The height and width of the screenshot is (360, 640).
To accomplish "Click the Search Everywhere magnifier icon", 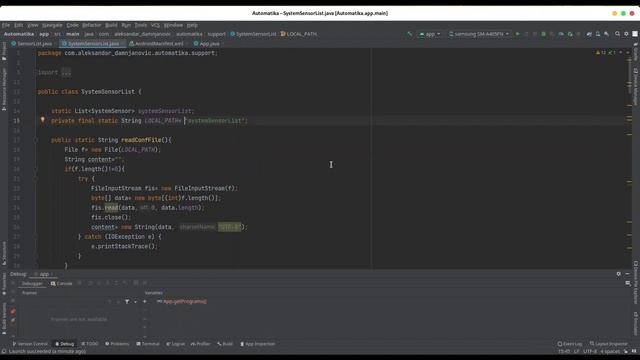I will coord(618,34).
